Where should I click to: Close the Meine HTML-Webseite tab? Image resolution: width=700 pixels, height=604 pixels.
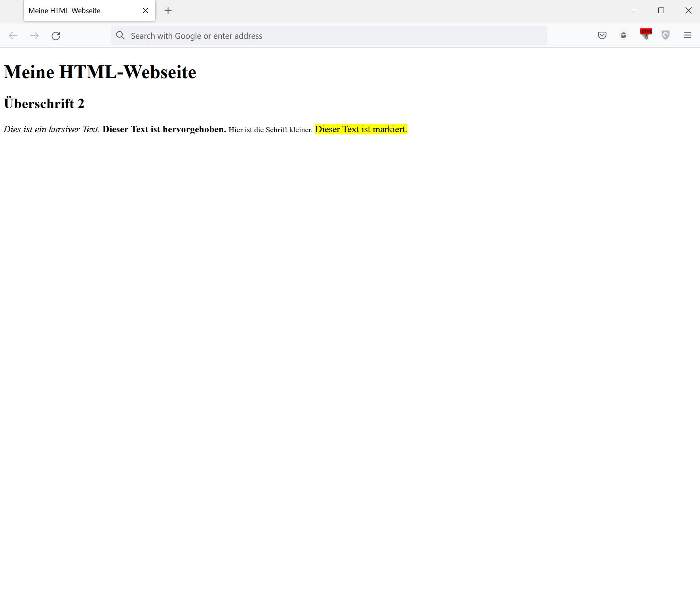[x=145, y=11]
